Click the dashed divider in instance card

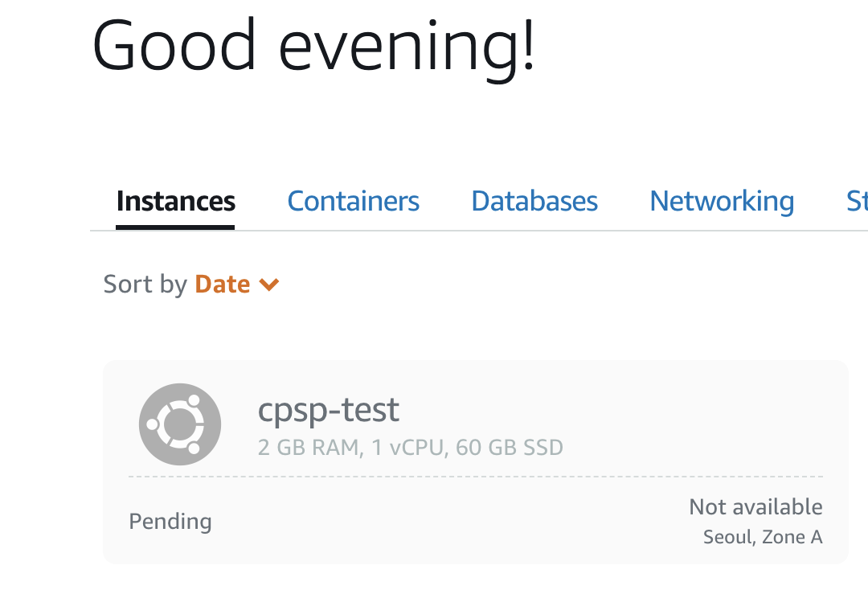point(476,476)
